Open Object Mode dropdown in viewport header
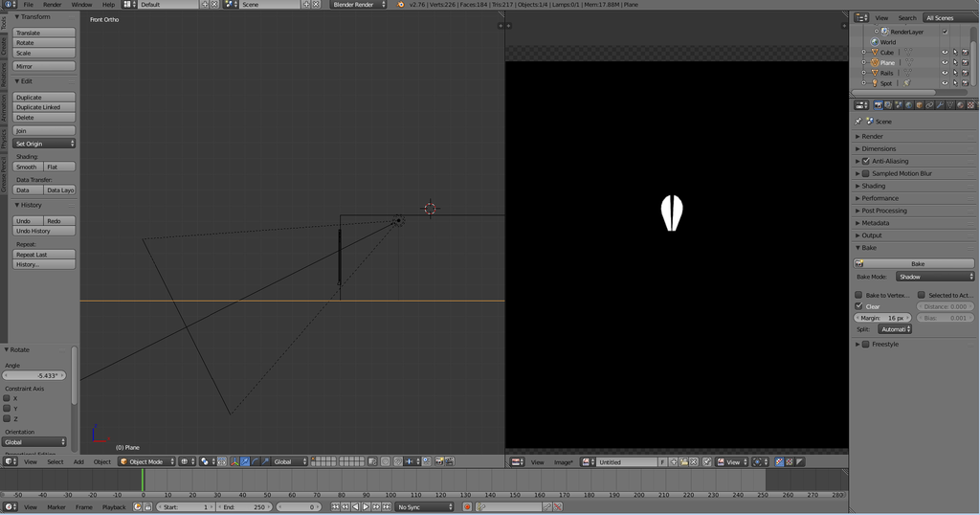The height and width of the screenshot is (515, 980). click(x=148, y=462)
